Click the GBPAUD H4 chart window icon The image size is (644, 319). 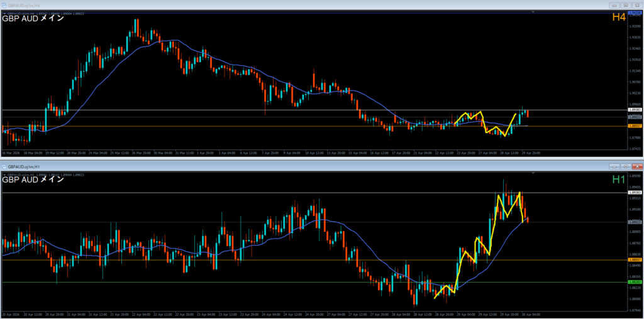point(4,5)
